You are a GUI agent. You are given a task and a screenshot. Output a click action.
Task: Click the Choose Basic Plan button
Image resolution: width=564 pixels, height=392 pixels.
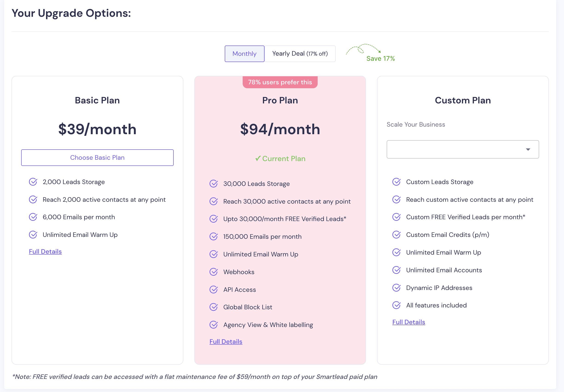coord(97,157)
